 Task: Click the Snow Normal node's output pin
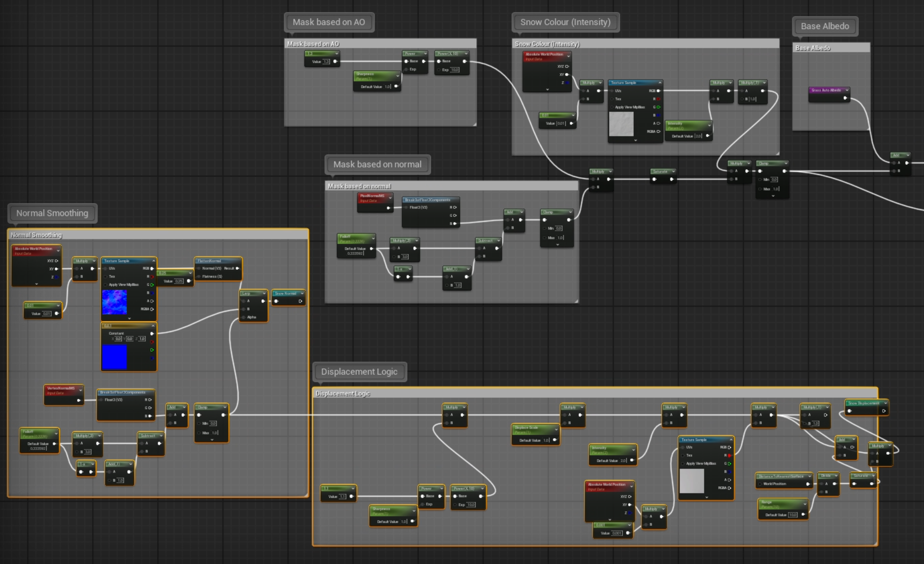point(300,301)
